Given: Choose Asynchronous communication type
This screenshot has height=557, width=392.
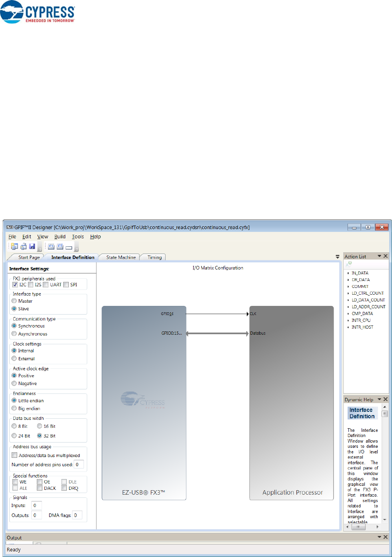Looking at the screenshot, I should [14, 334].
